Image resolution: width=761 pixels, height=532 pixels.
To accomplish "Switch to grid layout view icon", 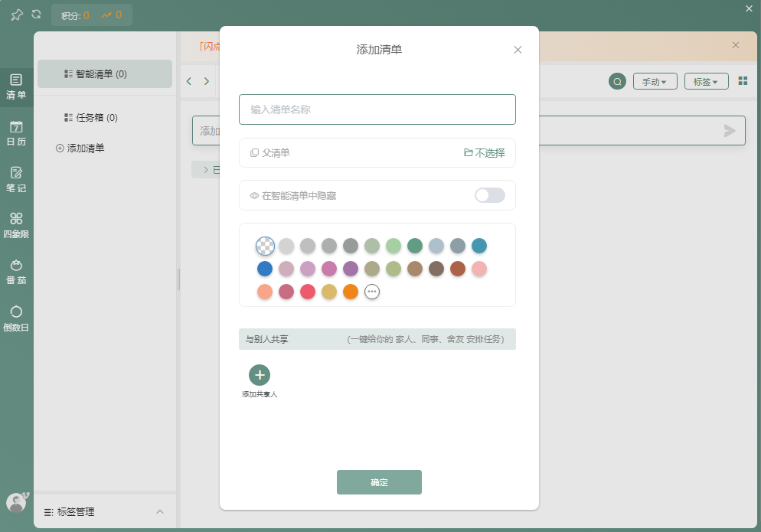I will point(743,81).
